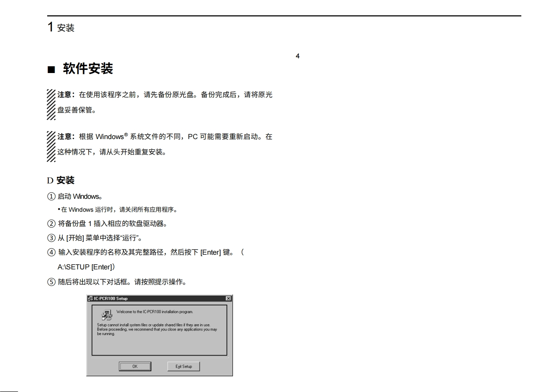Select the circled number ① before 启动 Windows
The width and height of the screenshot is (556, 392).
(x=51, y=196)
